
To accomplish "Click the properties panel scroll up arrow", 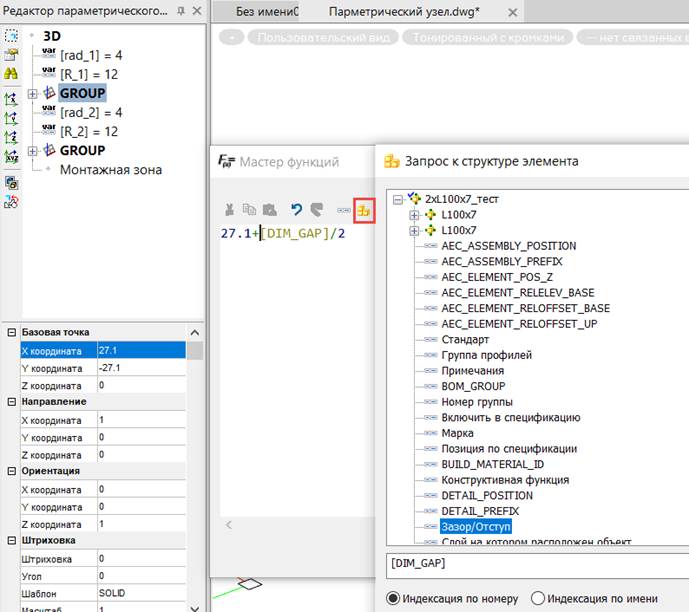I will pyautogui.click(x=195, y=333).
